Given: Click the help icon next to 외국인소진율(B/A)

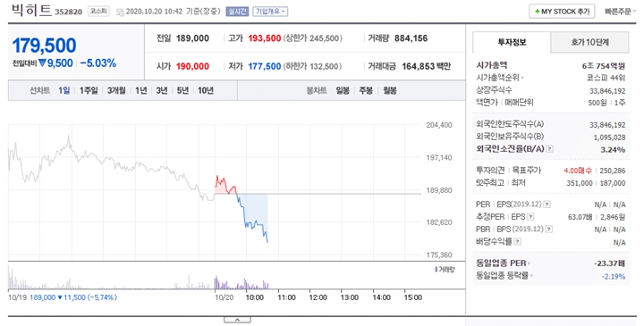Looking at the screenshot, I should point(550,149).
